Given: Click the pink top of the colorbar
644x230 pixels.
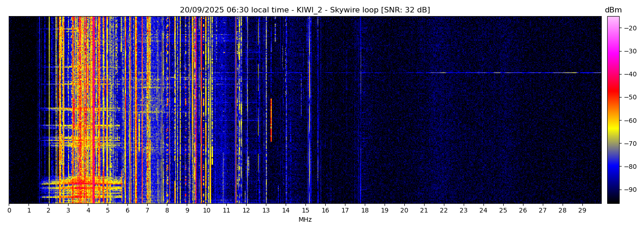Looking at the screenshot, I should [613, 21].
